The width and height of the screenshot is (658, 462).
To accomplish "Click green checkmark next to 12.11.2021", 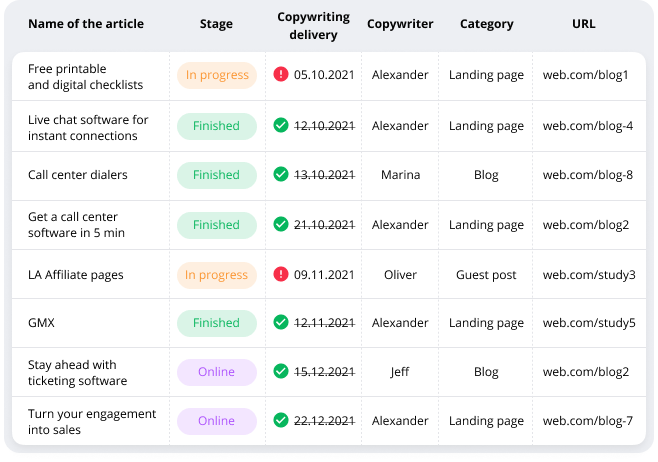I will click(x=281, y=323).
